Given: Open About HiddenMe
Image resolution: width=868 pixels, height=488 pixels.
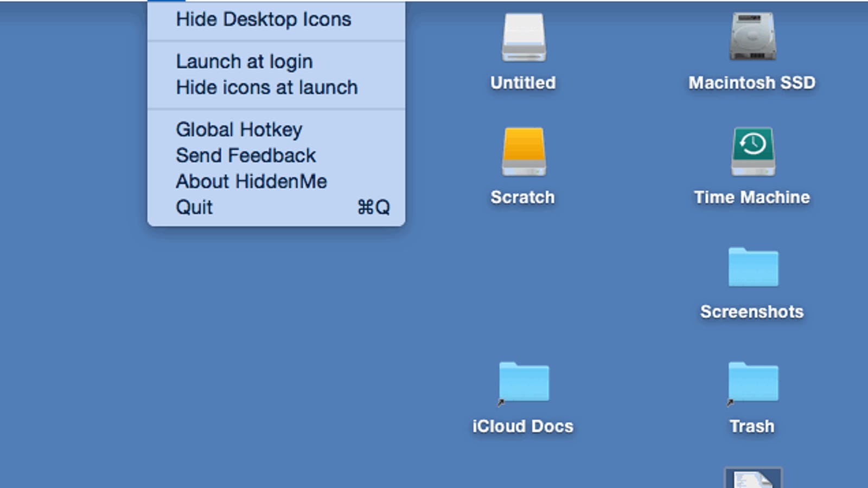Looking at the screenshot, I should tap(276, 182).
